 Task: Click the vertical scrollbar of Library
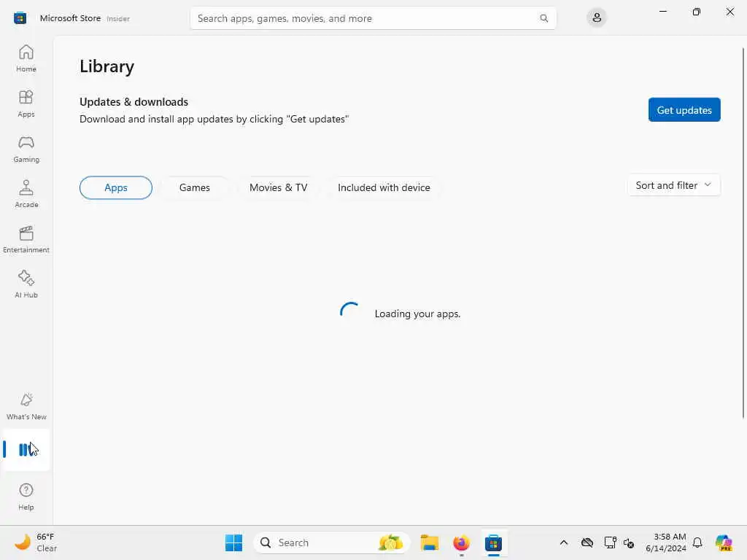tap(743, 233)
